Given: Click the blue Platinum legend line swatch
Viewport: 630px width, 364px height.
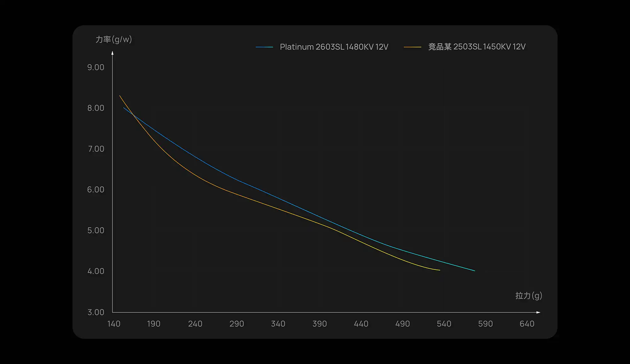Looking at the screenshot, I should [264, 47].
